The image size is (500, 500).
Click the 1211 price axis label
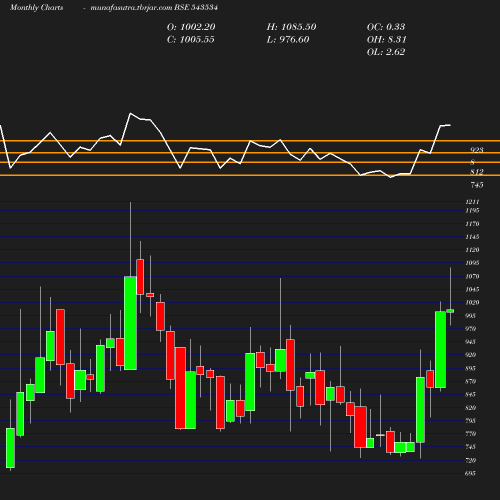point(473,202)
